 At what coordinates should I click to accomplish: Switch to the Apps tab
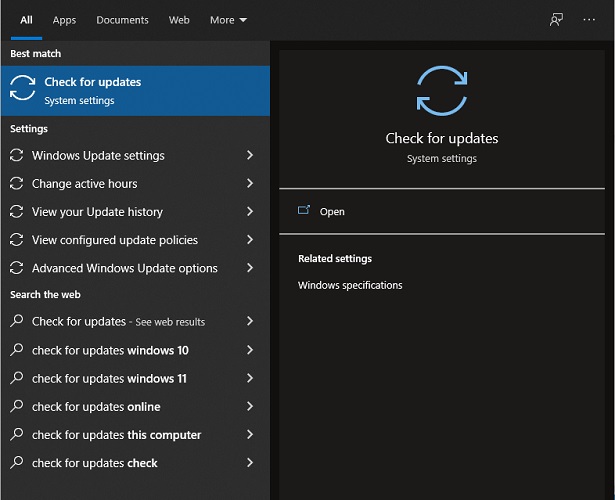64,20
